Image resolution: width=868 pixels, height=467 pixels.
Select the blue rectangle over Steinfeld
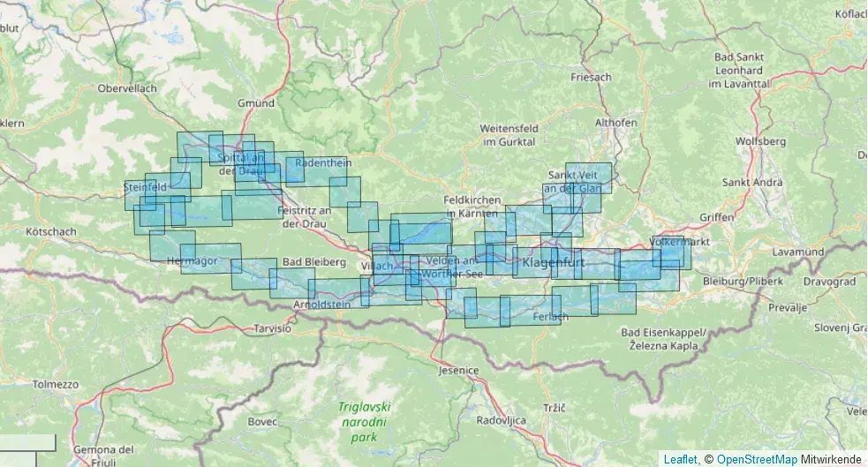coord(140,195)
